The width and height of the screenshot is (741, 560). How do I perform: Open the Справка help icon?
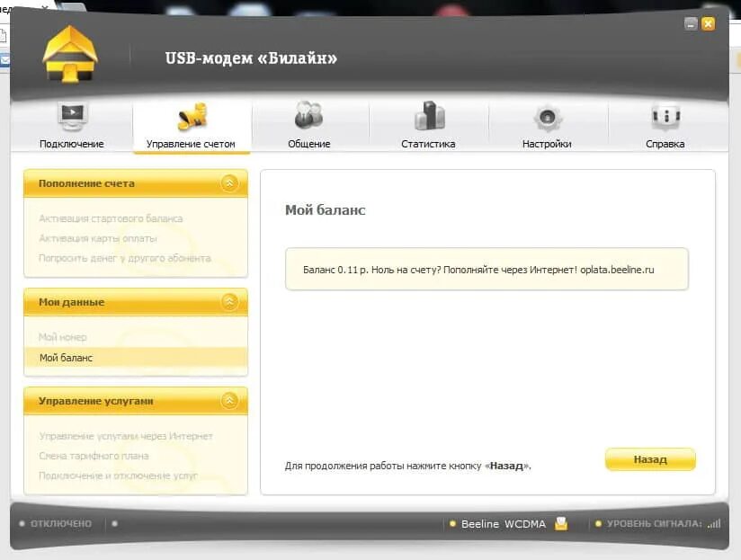(x=665, y=116)
